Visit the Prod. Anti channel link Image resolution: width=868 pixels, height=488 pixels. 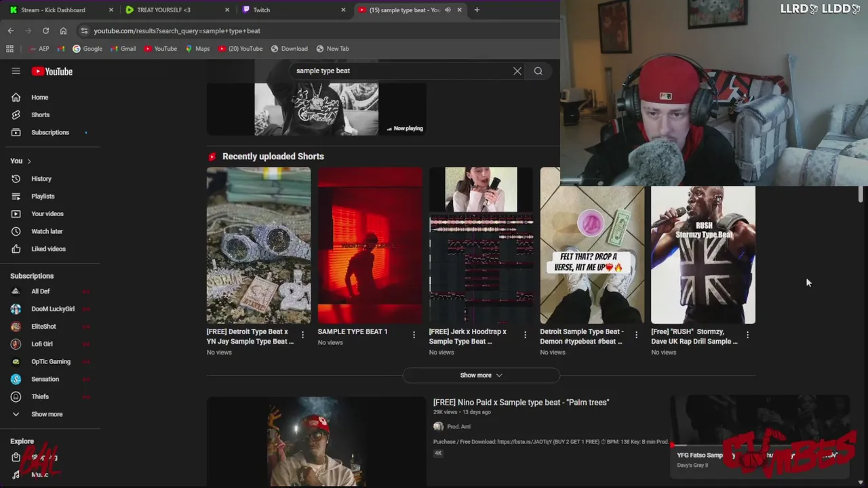[x=458, y=426]
